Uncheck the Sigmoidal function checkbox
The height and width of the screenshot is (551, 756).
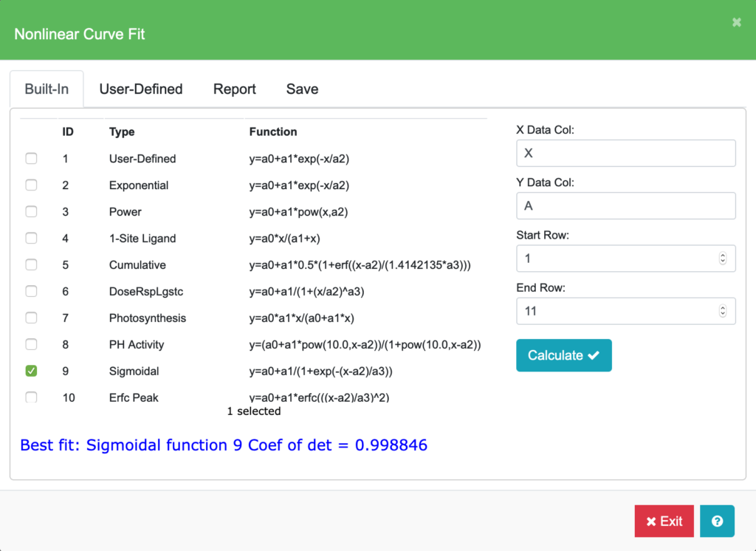coord(31,371)
